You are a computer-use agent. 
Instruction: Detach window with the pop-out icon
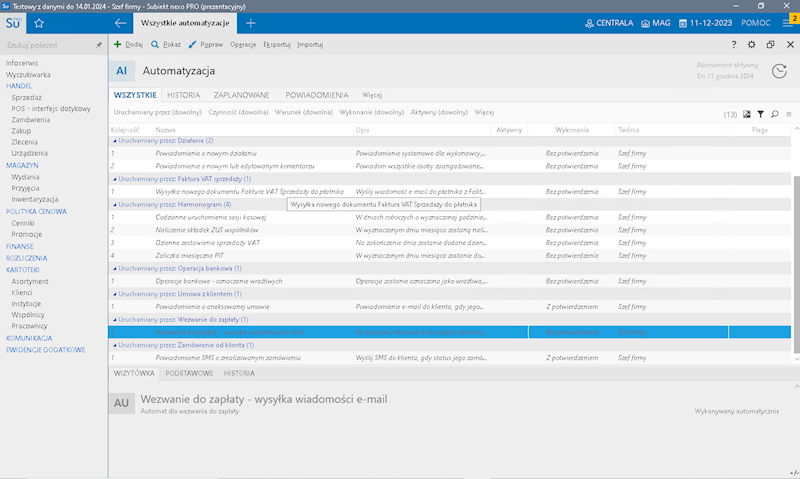(x=770, y=44)
